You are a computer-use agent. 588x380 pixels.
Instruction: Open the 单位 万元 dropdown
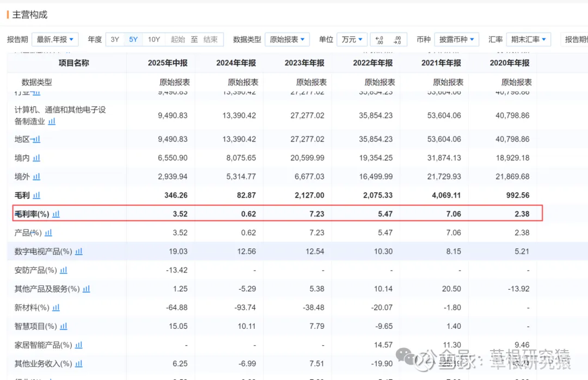click(x=352, y=40)
